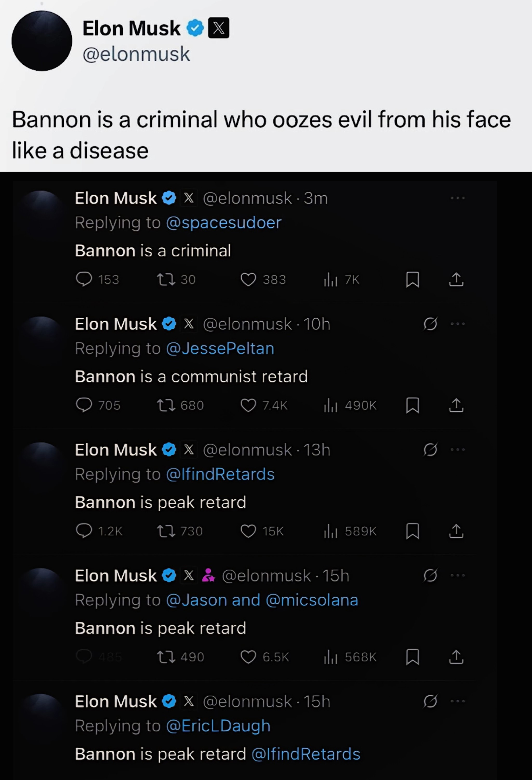Open three-dot menu on the 13h tweet

click(x=457, y=450)
